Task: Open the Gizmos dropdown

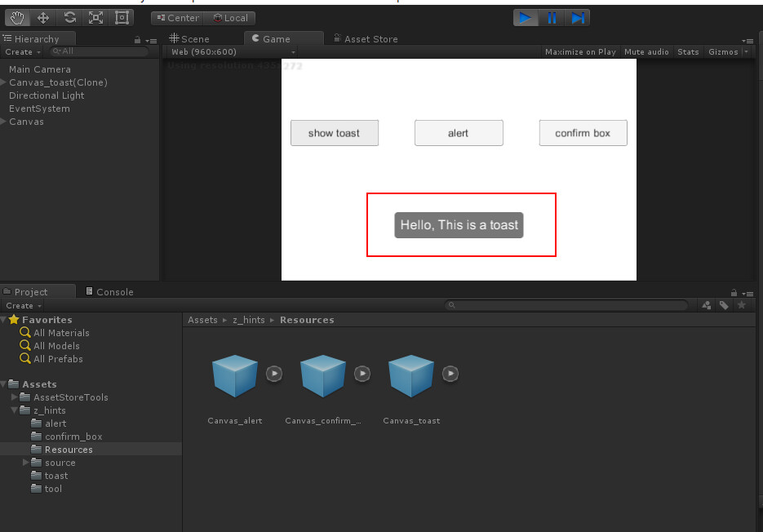Action: click(x=725, y=51)
